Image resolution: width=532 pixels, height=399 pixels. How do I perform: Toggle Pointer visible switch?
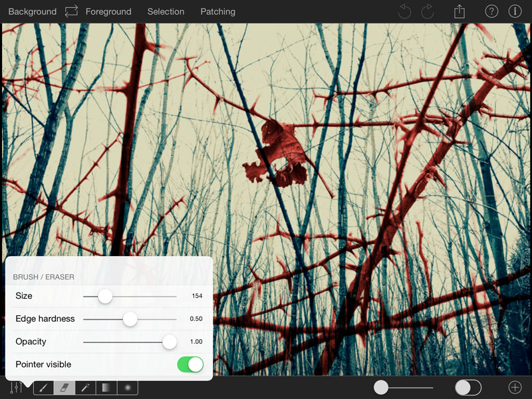point(190,364)
